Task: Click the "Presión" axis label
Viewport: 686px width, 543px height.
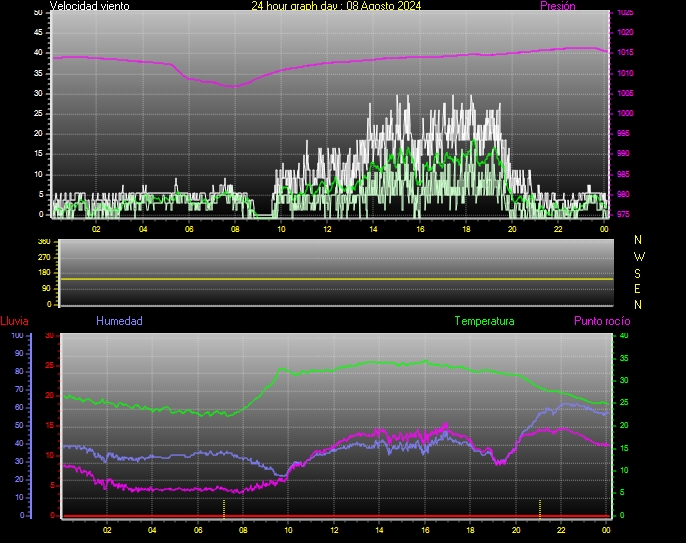Action: [x=558, y=6]
